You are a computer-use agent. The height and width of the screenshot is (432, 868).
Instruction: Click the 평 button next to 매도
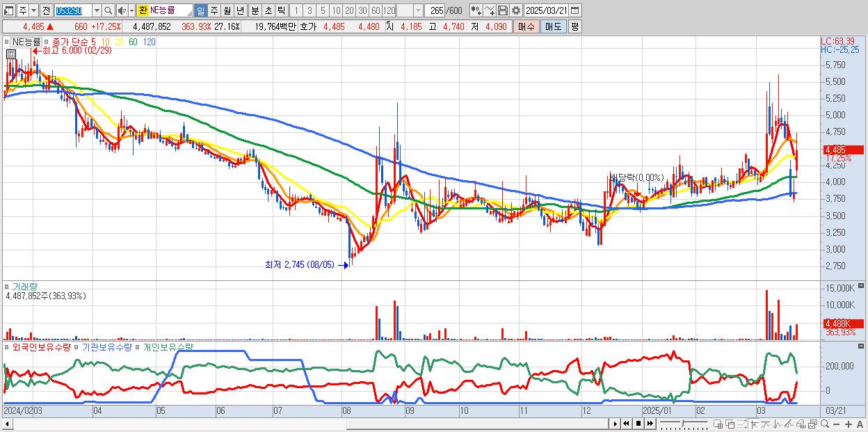(x=574, y=26)
